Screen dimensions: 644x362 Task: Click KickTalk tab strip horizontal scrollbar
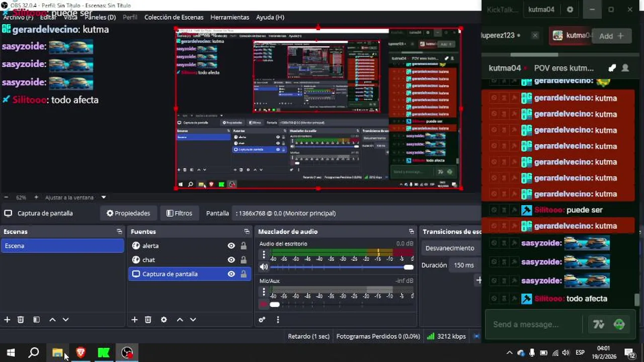click(534, 54)
